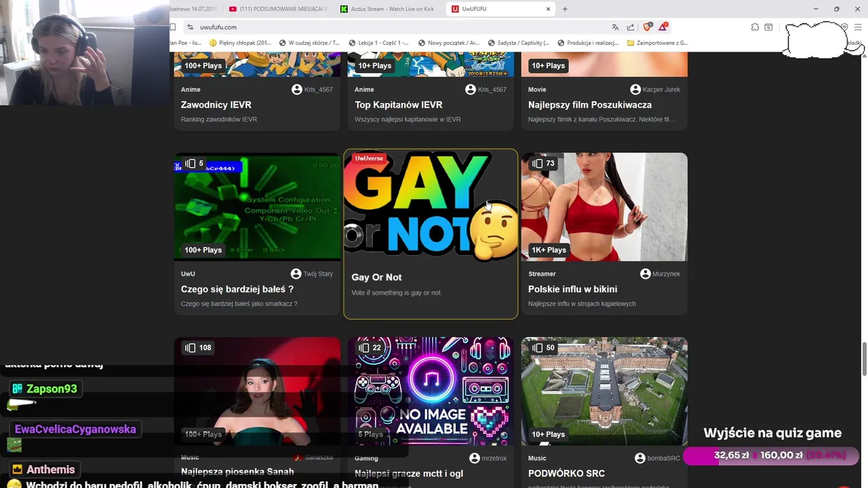Open the extensions puzzle icon
This screenshot has width=868, height=488.
(x=755, y=27)
